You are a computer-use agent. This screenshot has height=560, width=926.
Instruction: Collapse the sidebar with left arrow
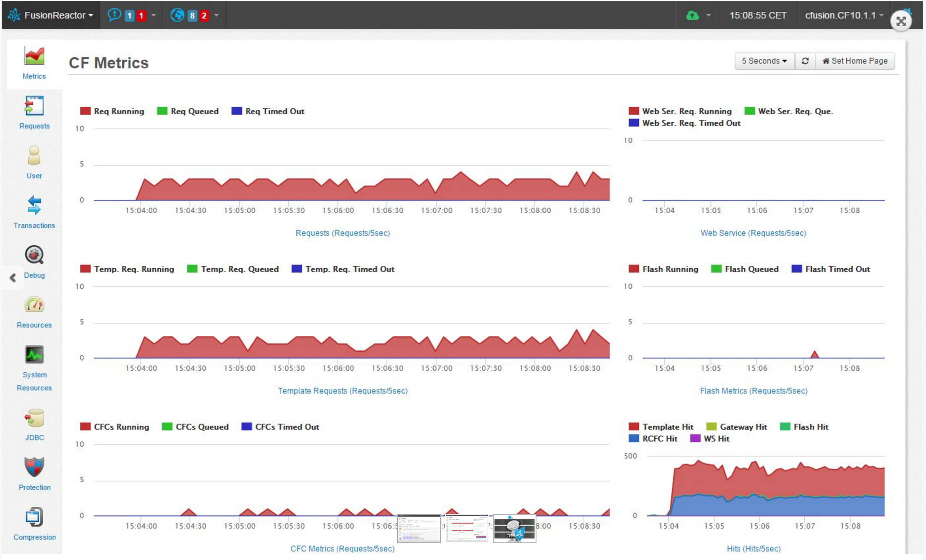coord(13,277)
